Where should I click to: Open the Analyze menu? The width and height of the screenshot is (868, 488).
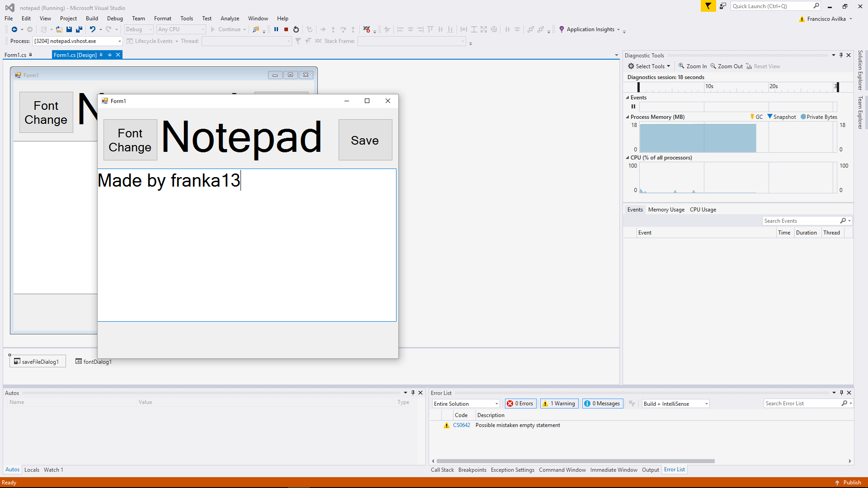coord(230,18)
